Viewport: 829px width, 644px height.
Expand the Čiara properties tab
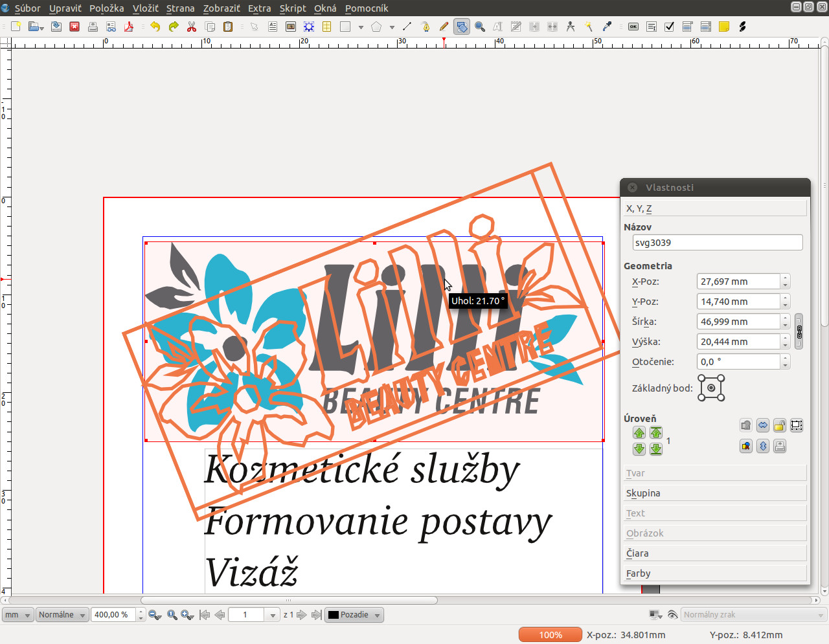pos(715,553)
